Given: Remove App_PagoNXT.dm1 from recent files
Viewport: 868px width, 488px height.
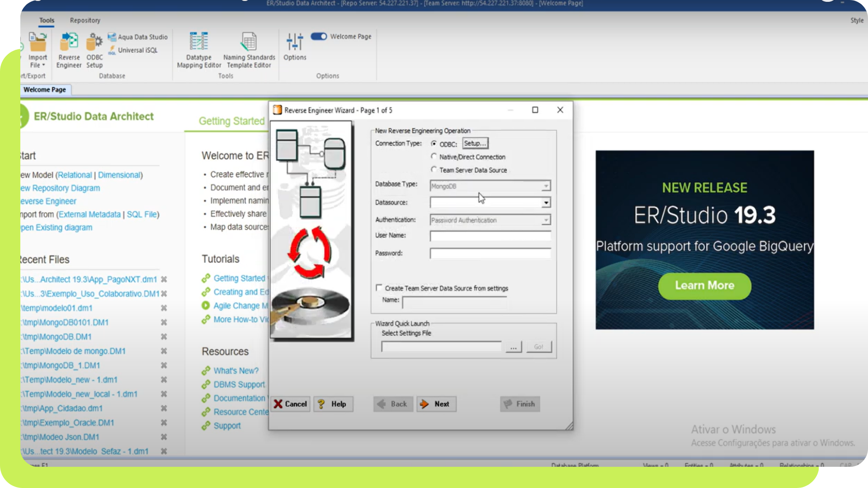Looking at the screenshot, I should point(164,279).
